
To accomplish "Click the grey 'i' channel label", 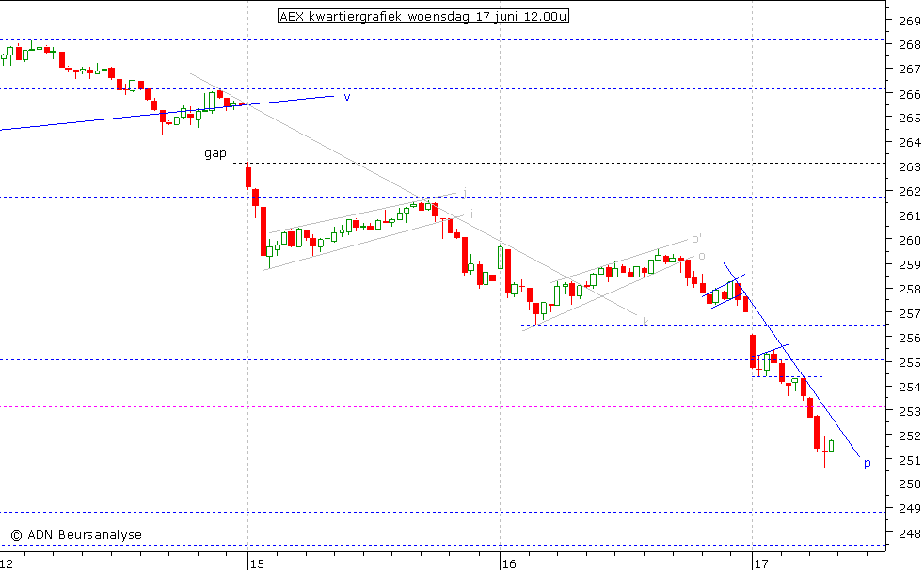I will coord(471,214).
